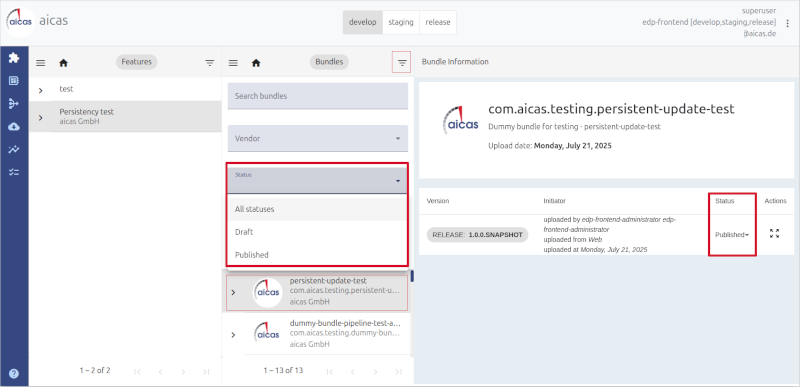Toggle the Features panel filter icon
Screen dimensions: 800x387
(210, 63)
